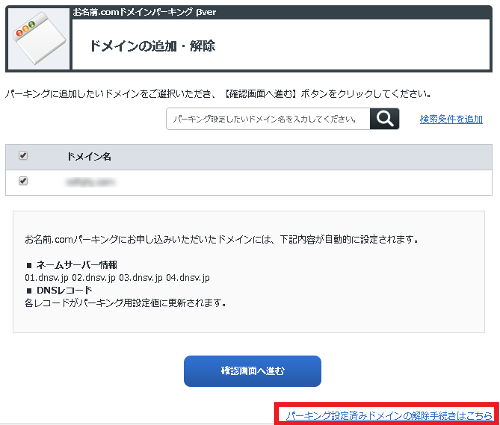
Task: Click the ネームサーバー情報 heading
Action: point(77,265)
